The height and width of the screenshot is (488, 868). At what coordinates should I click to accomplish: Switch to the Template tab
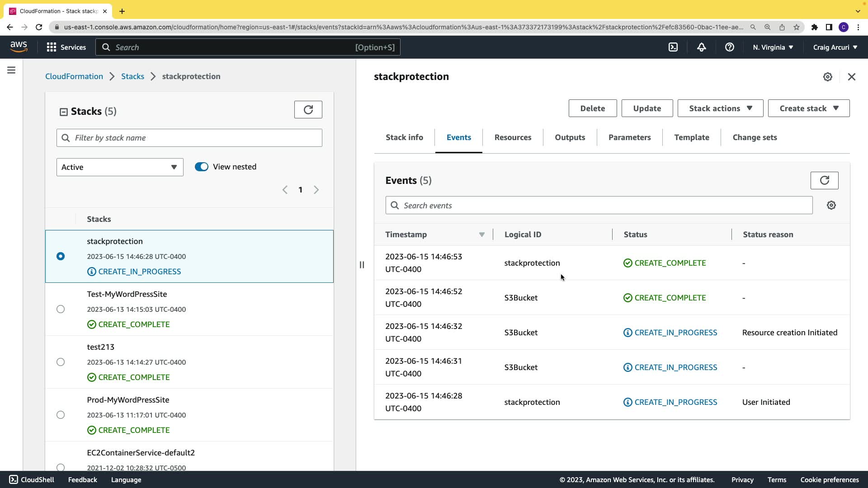[x=691, y=137]
